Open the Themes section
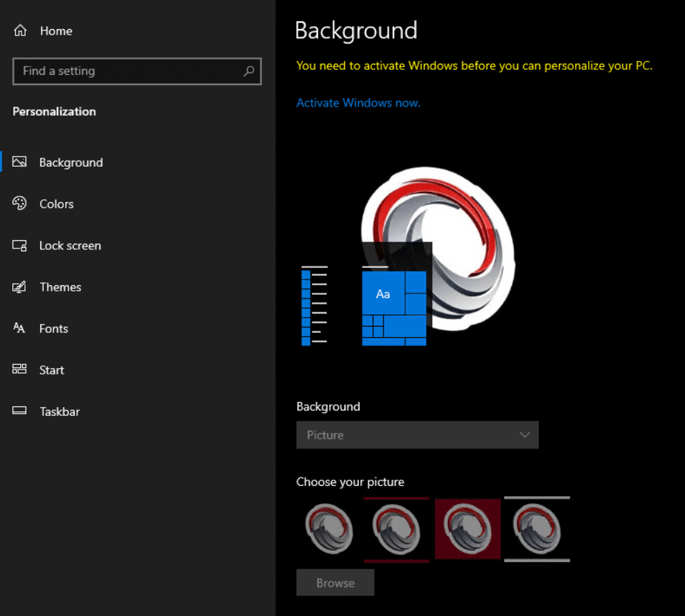Screen dimensions: 685x616 coord(60,287)
